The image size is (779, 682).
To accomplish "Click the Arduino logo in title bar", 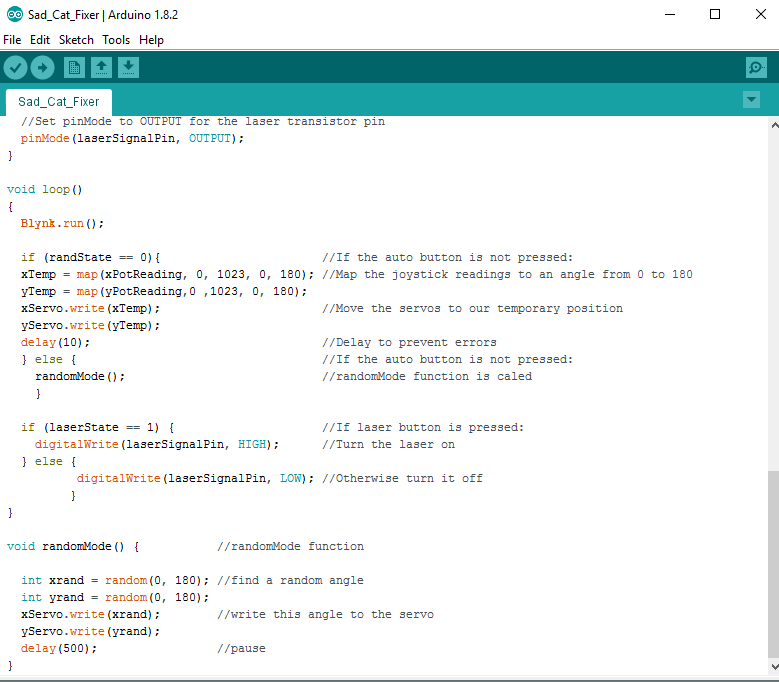I will tap(11, 15).
